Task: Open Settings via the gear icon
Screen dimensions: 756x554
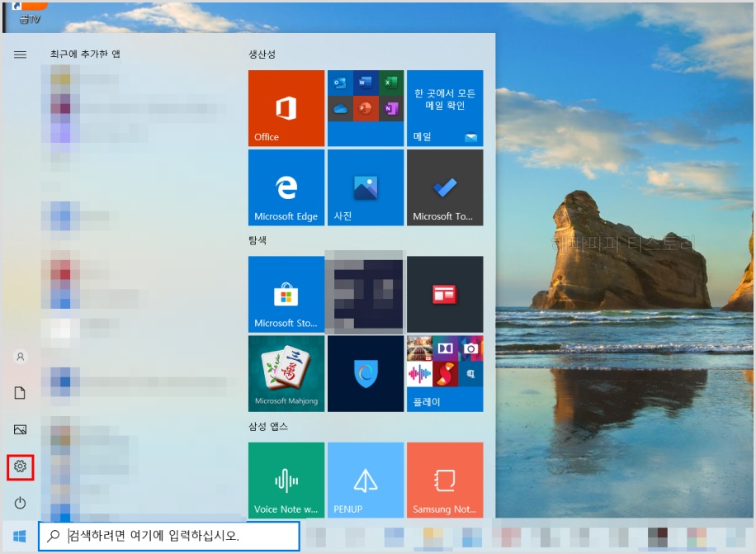Action: (x=21, y=466)
